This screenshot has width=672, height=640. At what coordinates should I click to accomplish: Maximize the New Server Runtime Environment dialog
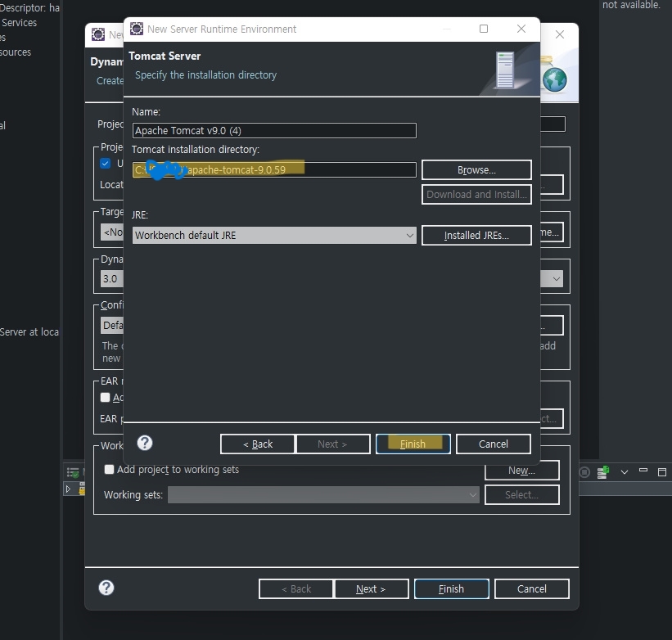(484, 29)
